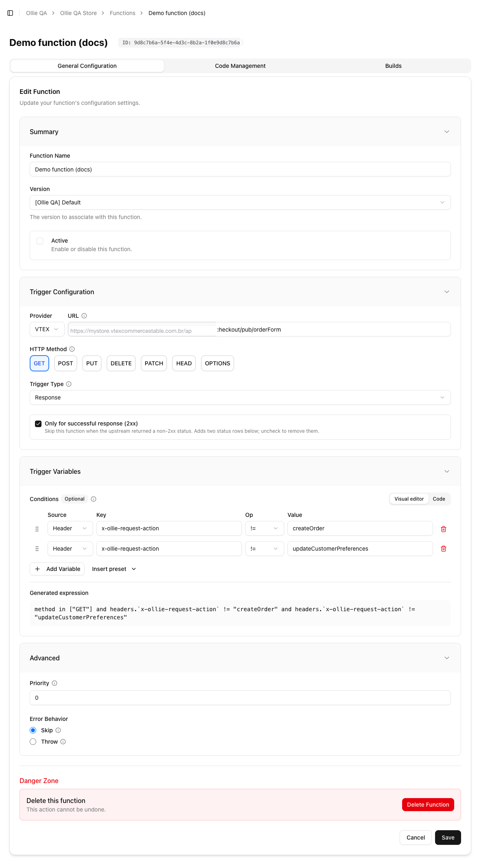481x868 pixels.
Task: Open the Version dropdown
Action: [x=240, y=202]
